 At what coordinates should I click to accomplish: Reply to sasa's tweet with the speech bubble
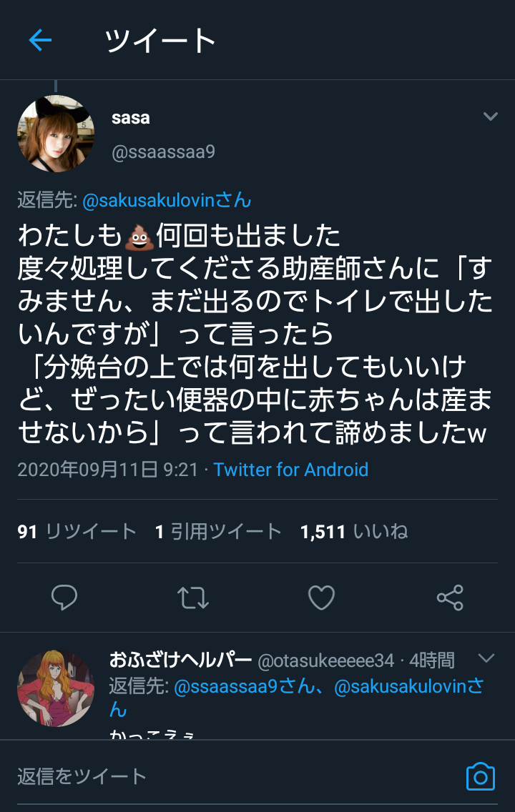pos(64,597)
